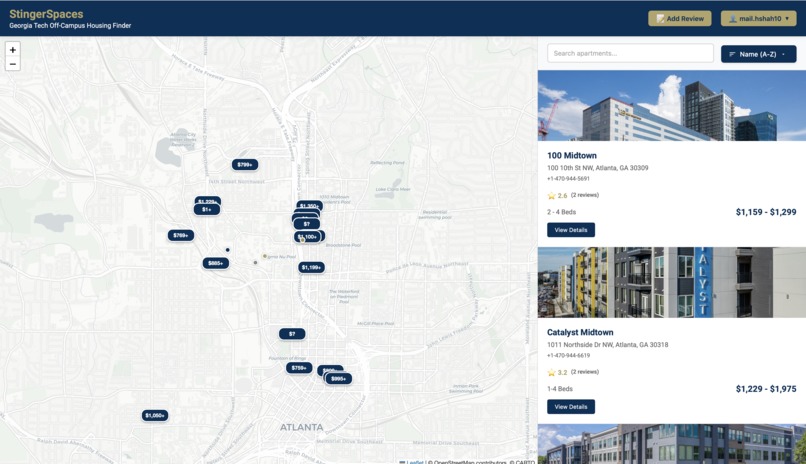Image resolution: width=806 pixels, height=464 pixels.
Task: Open the $759+ map price marker
Action: pos(299,368)
